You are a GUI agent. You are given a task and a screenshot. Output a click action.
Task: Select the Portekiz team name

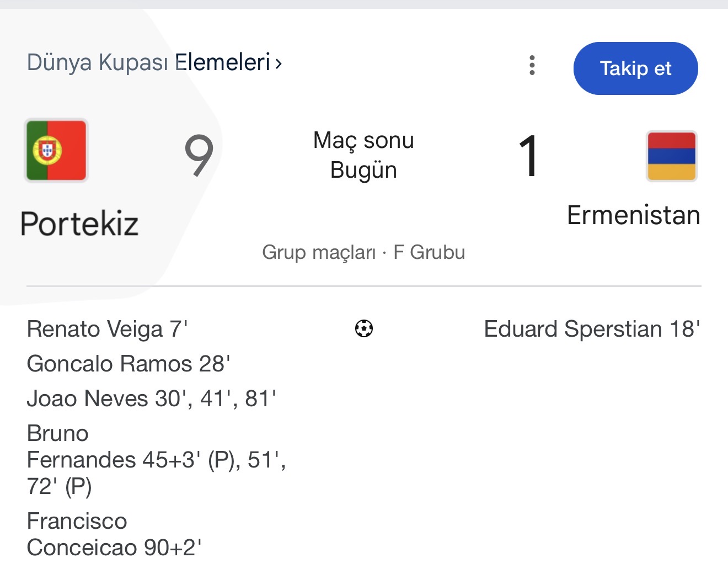click(79, 224)
